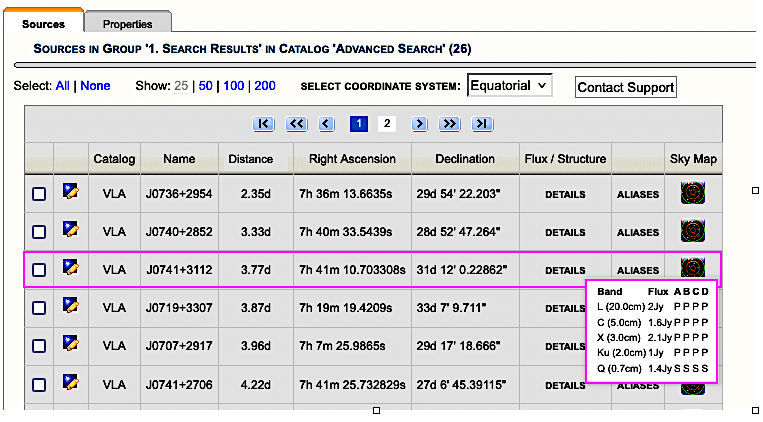The image size is (763, 422).
Task: Click previous page arrow in pager
Action: coord(327,123)
